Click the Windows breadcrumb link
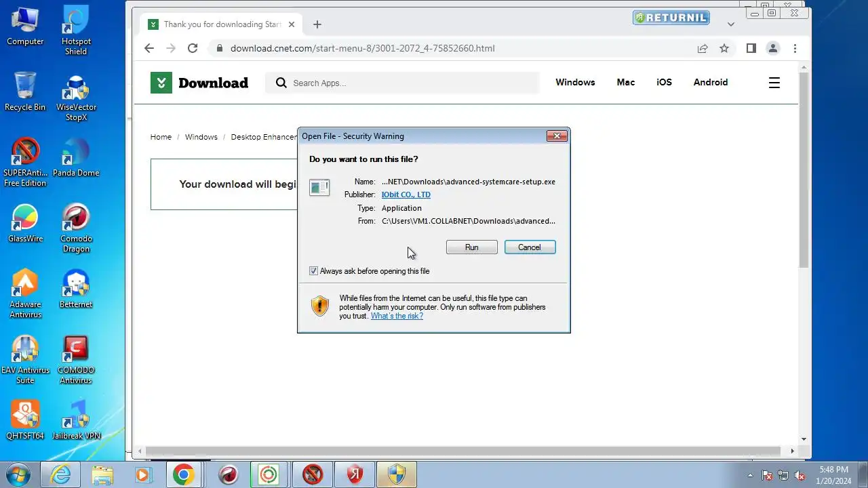This screenshot has width=868, height=488. 201,137
